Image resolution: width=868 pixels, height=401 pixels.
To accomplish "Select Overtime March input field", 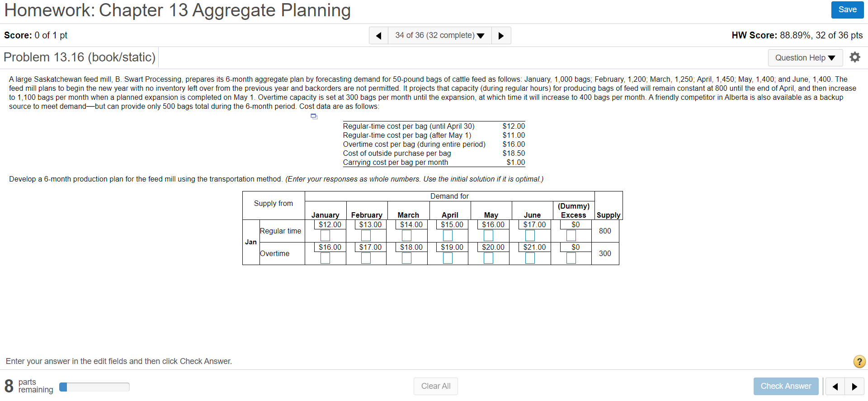I will (406, 258).
